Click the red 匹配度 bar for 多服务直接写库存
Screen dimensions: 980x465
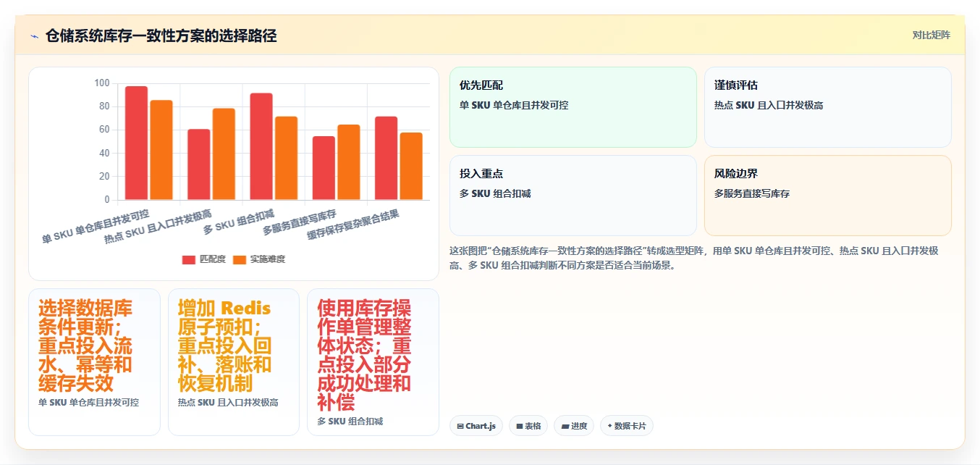(324, 168)
